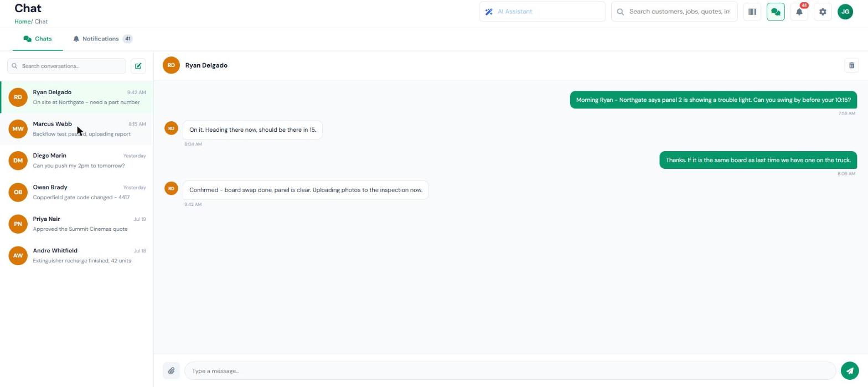
Task: Click the RD avatar beside 'Confirmed' message
Action: pos(171,189)
